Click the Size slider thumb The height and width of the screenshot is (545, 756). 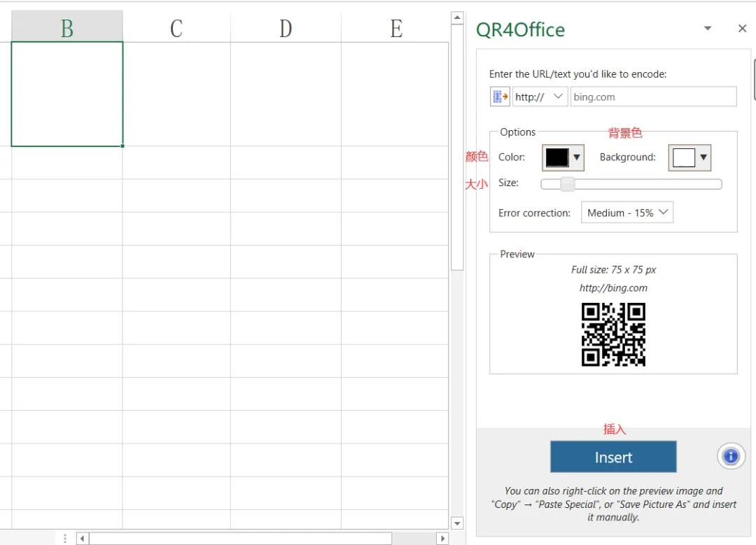pos(568,184)
